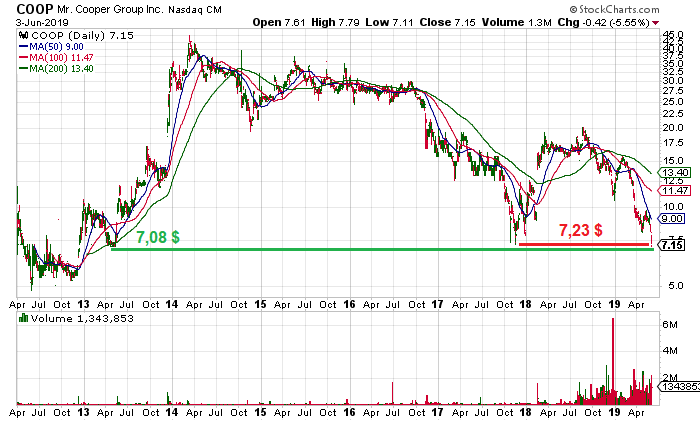Click the 4M volume axis label

pyautogui.click(x=670, y=350)
